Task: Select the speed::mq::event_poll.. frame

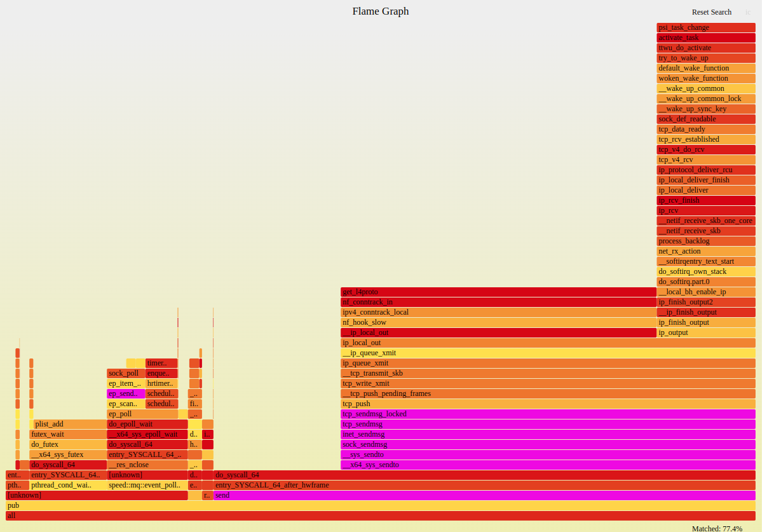Action: 147,485
